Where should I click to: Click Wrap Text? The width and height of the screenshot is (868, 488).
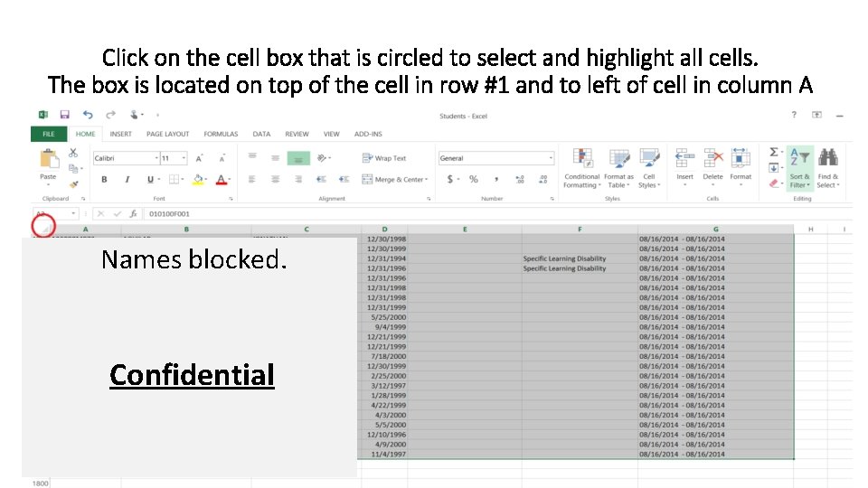click(x=384, y=158)
